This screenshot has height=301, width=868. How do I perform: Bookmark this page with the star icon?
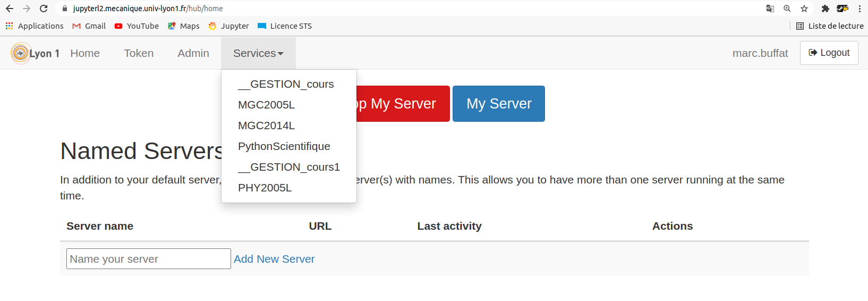(x=804, y=9)
